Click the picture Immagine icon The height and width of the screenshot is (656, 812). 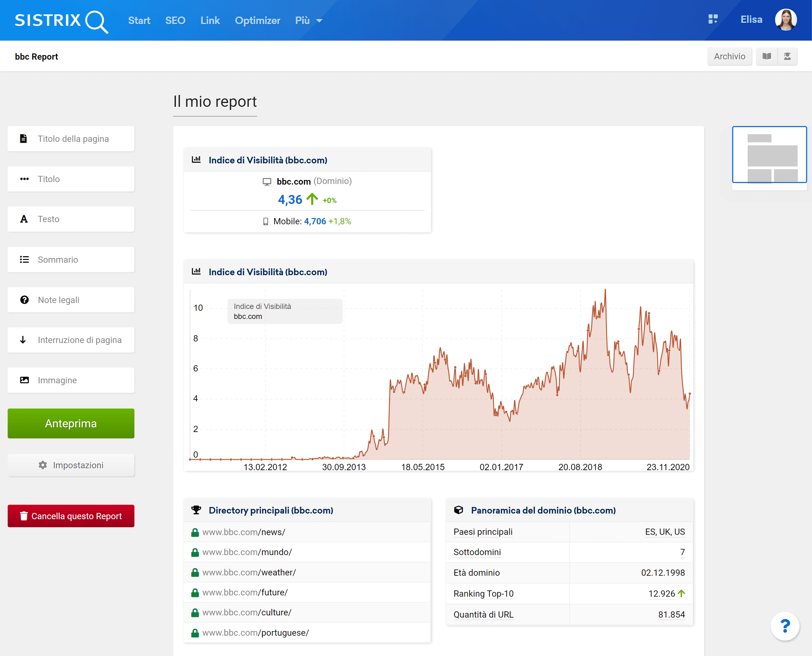point(24,380)
